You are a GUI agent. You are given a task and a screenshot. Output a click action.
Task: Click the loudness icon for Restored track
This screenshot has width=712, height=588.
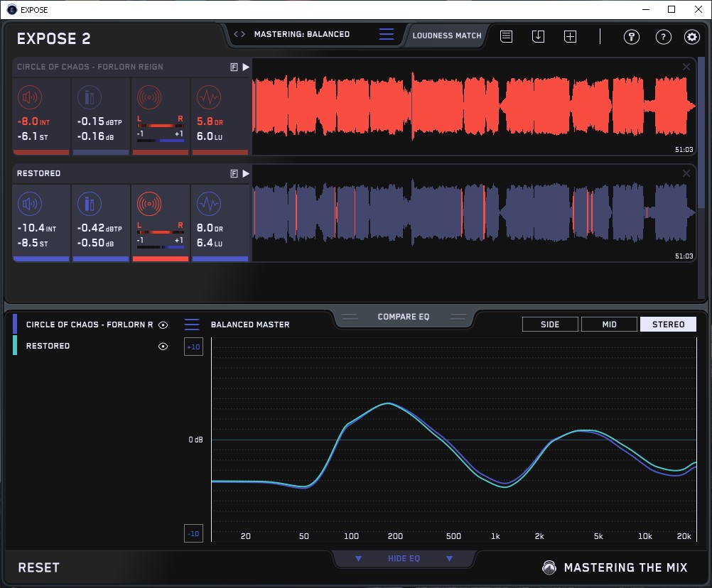click(x=30, y=204)
